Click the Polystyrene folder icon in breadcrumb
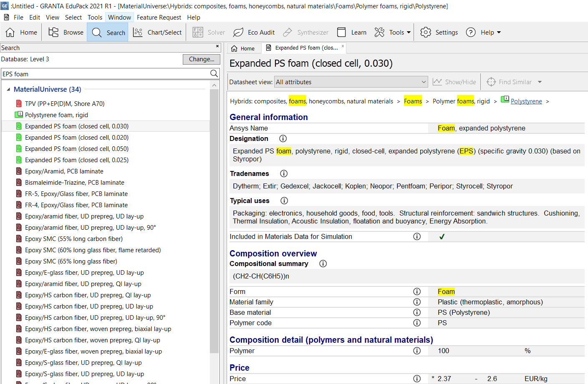Image resolution: width=588 pixels, height=384 pixels. 505,100
